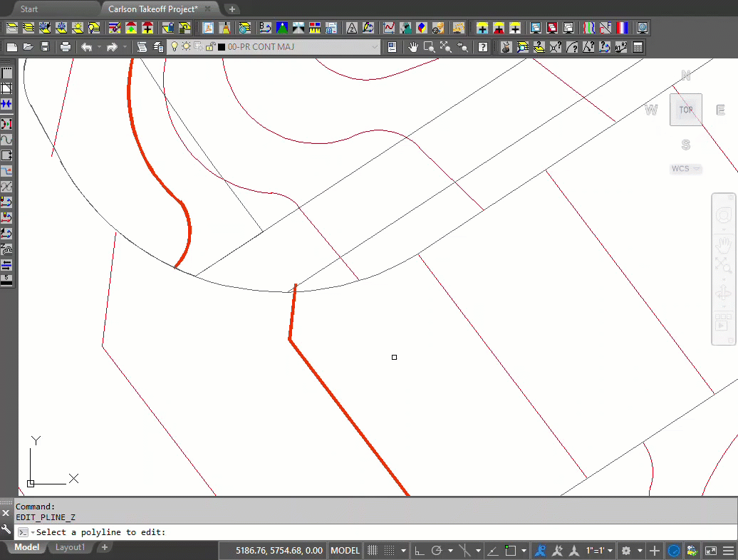Click the MODEL space button
Image resolution: width=738 pixels, height=560 pixels.
click(345, 550)
